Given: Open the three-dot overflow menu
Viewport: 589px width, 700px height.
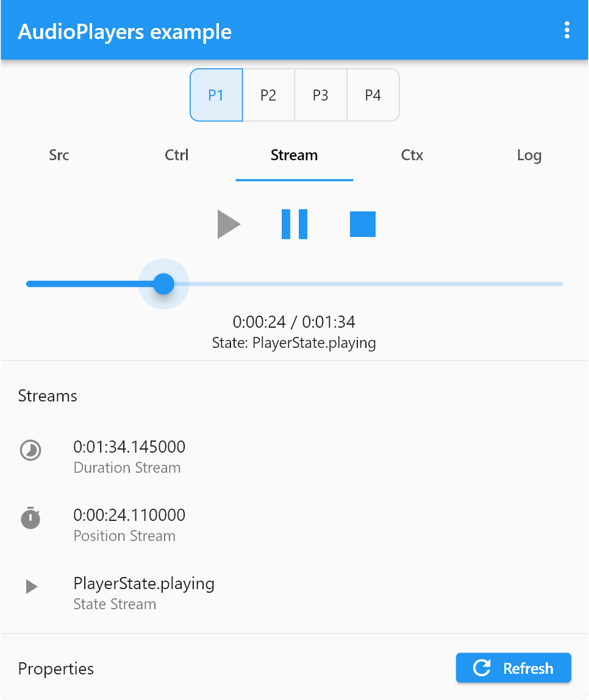Looking at the screenshot, I should point(566,30).
